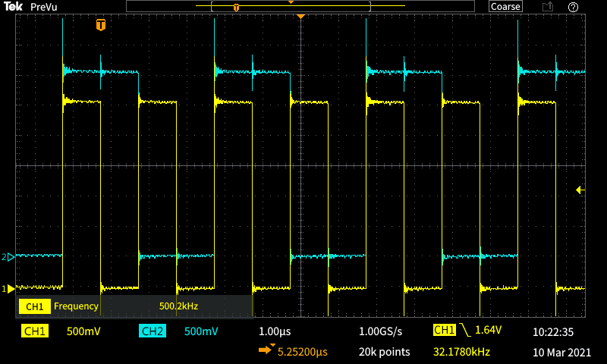This screenshot has height=364, width=607.
Task: Click the help question mark icon
Action: pos(574,7)
